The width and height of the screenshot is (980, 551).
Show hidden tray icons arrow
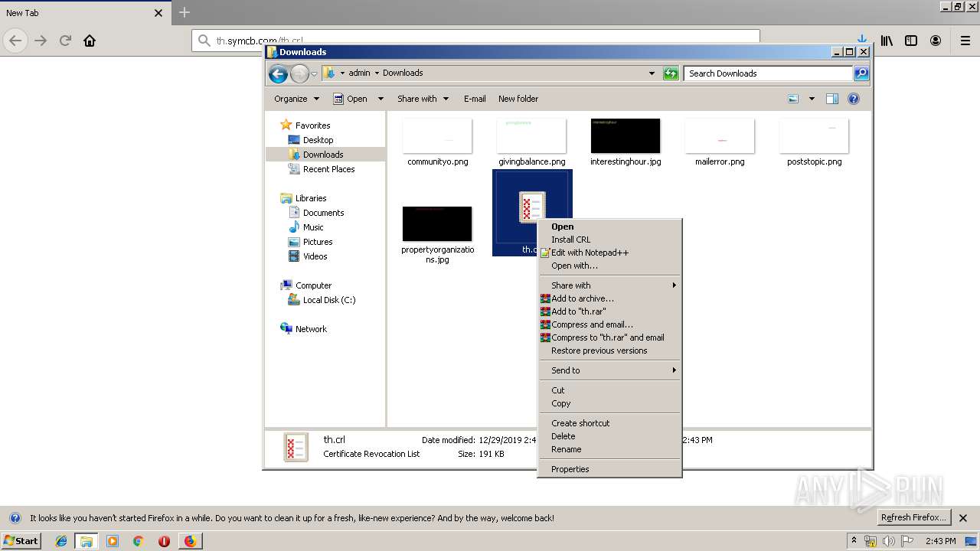[854, 541]
